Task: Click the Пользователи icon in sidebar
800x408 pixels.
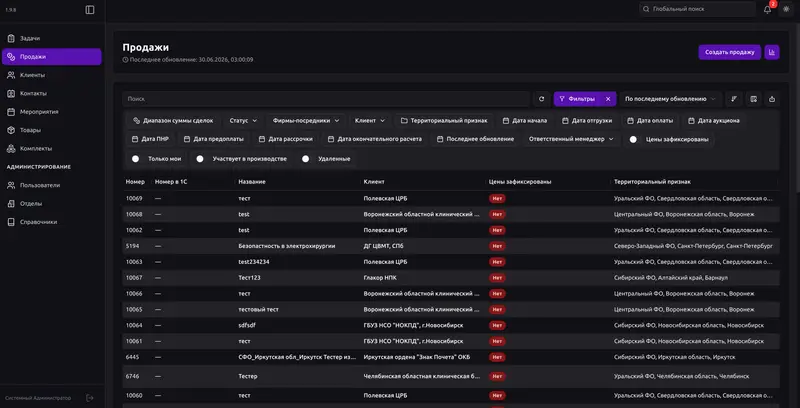Action: 11,185
